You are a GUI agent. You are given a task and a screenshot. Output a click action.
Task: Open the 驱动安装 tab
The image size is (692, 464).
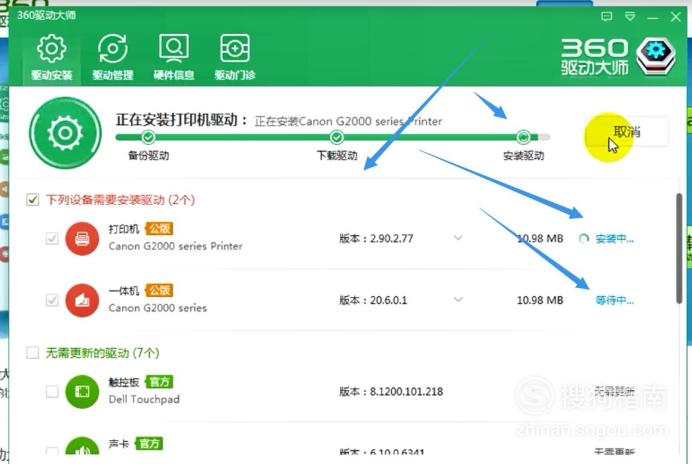(52, 57)
